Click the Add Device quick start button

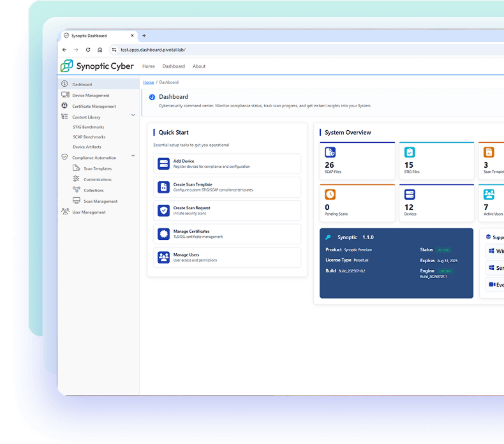pyautogui.click(x=226, y=164)
